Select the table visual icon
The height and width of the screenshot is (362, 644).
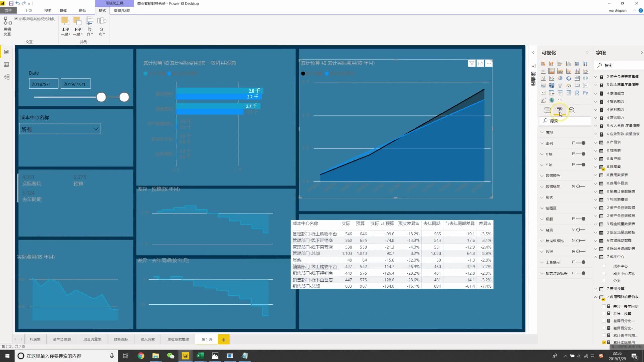[x=560, y=93]
